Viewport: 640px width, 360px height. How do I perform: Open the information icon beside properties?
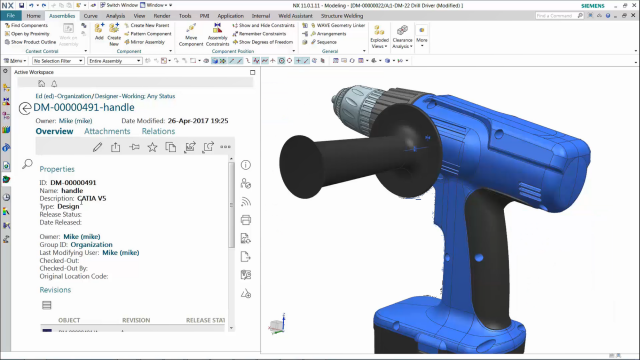pyautogui.click(x=246, y=165)
